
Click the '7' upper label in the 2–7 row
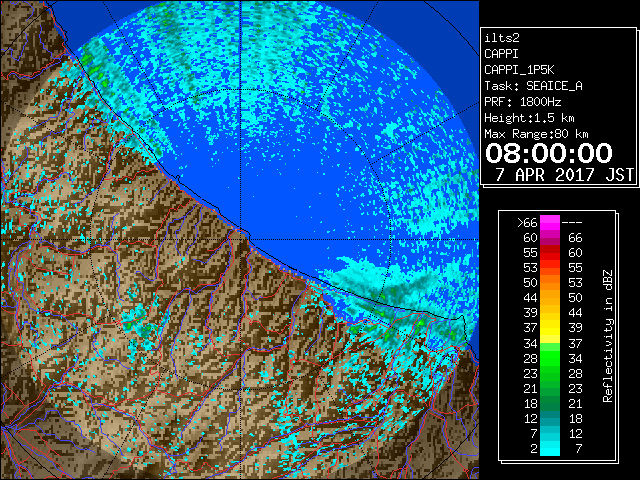[x=578, y=448]
